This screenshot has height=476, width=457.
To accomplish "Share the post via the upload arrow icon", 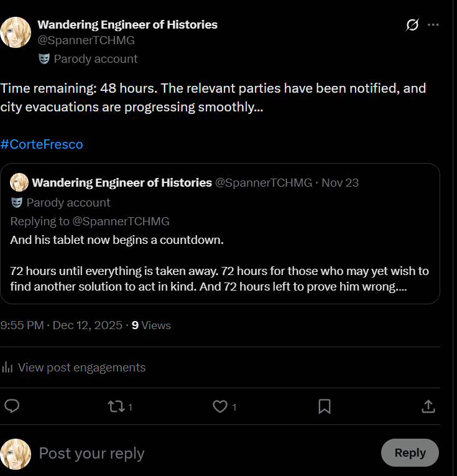I will [428, 406].
